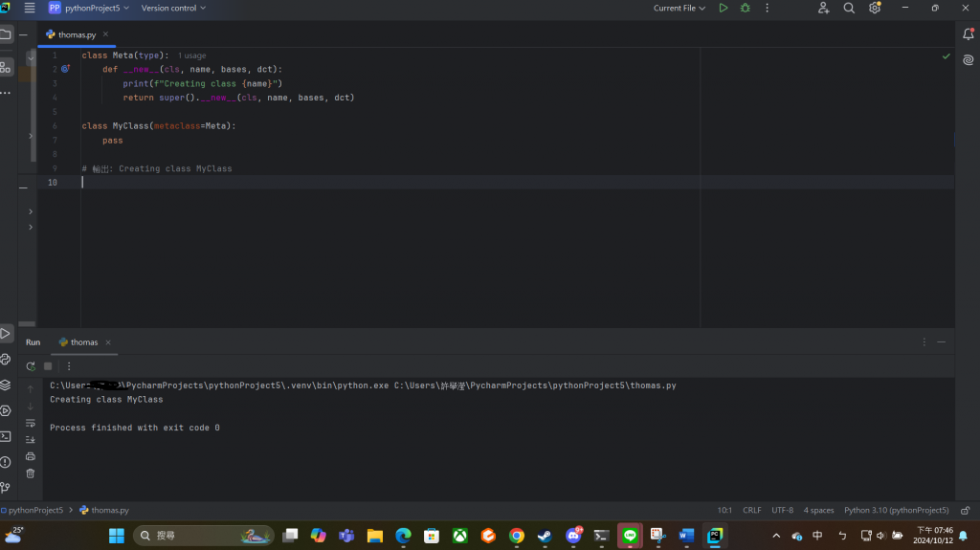The image size is (980, 550).
Task: Change UTF-8 file encoding
Action: [783, 511]
